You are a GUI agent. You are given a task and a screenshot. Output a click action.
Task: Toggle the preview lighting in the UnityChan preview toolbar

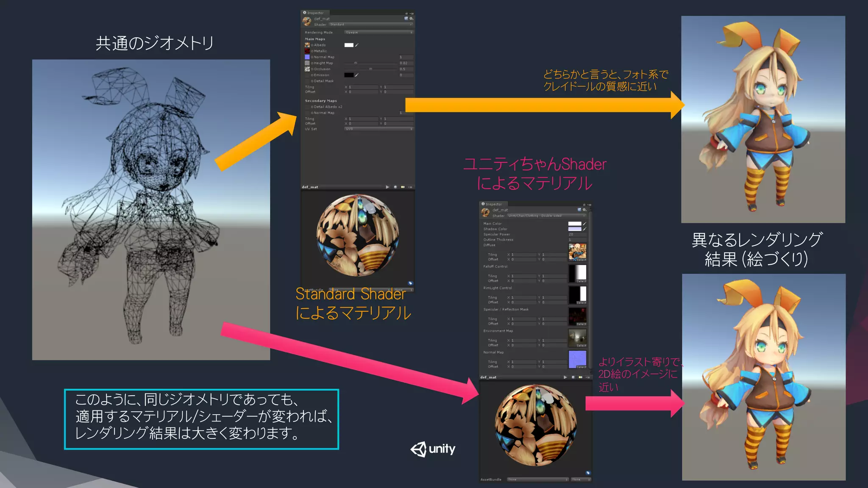point(581,377)
